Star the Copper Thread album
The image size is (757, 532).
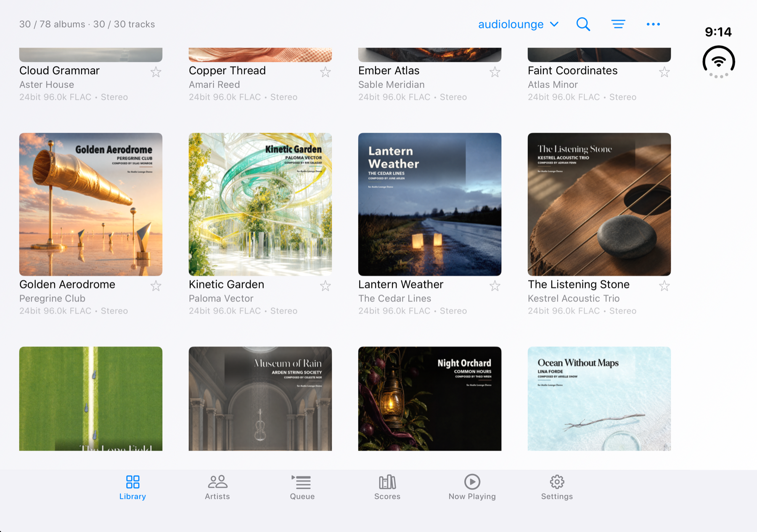coord(326,72)
